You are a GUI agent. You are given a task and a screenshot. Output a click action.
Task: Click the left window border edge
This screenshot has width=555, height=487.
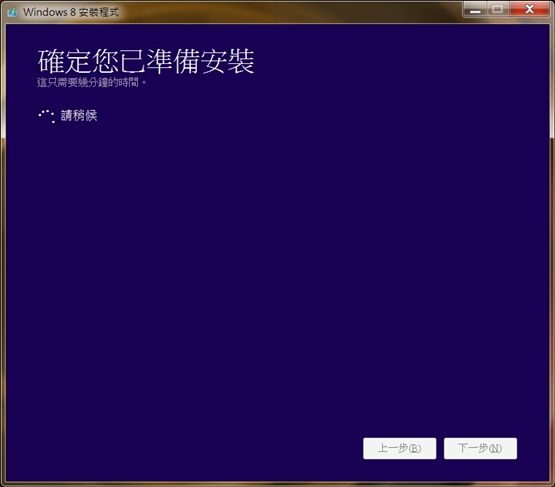3,248
